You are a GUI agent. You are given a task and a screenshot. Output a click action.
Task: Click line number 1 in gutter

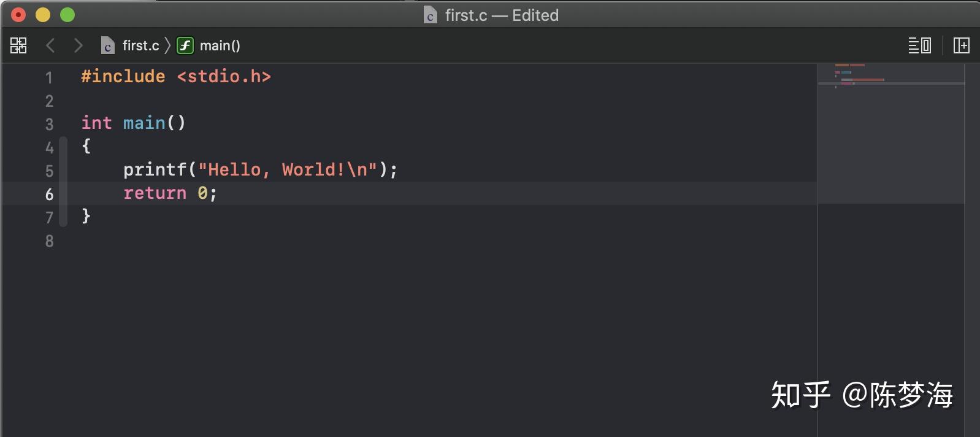[x=49, y=78]
